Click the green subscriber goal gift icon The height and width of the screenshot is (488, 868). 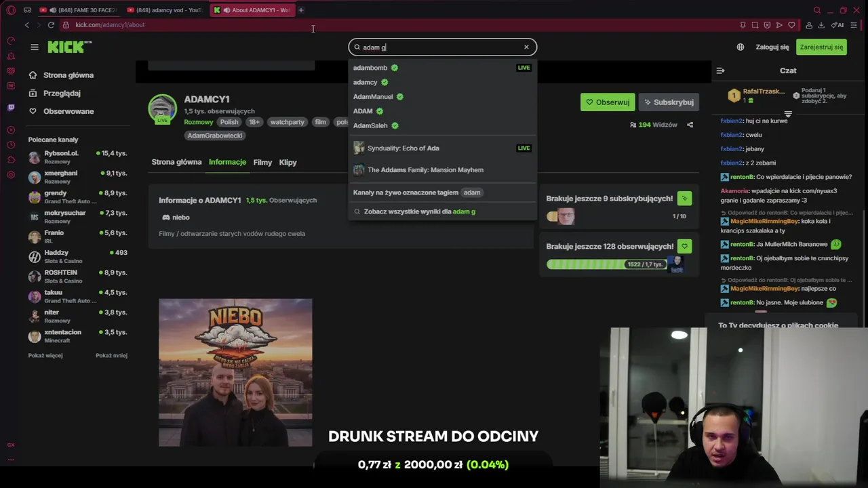click(684, 199)
